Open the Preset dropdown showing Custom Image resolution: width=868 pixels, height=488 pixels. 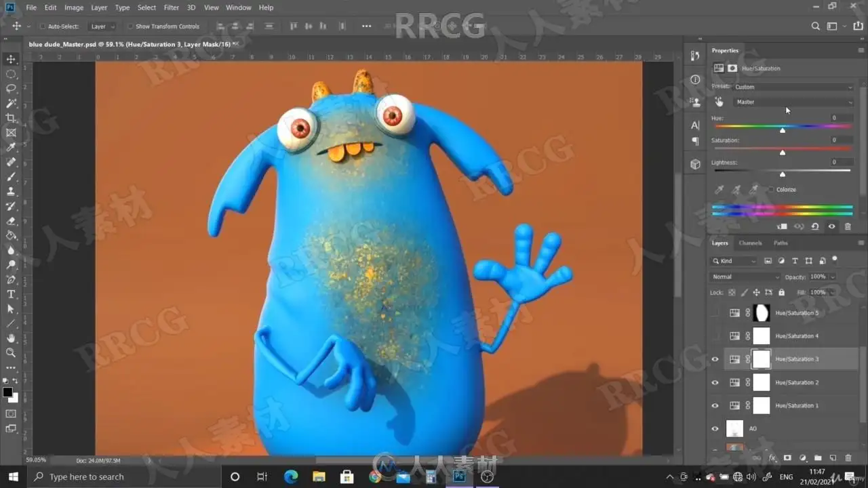point(793,87)
